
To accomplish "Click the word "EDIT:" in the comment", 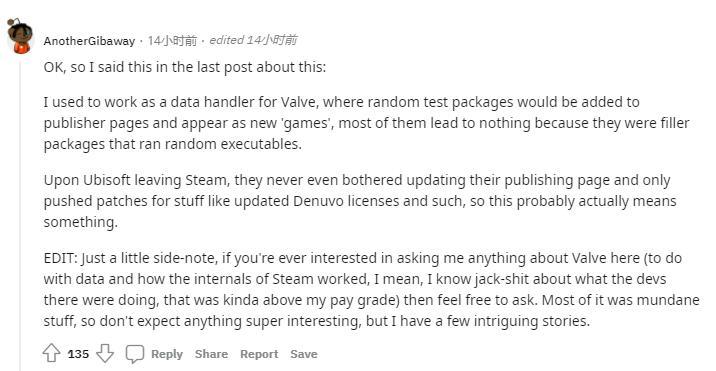I will [x=61, y=258].
